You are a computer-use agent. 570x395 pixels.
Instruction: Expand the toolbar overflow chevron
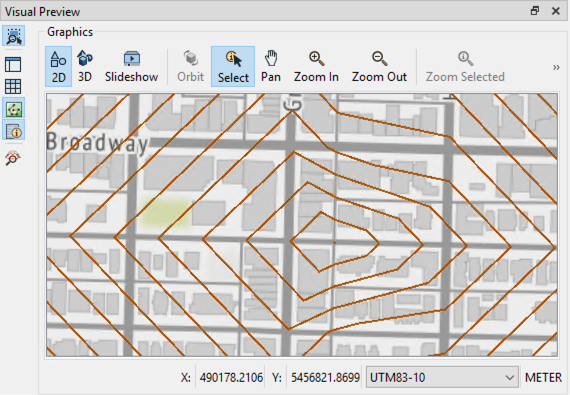(556, 67)
